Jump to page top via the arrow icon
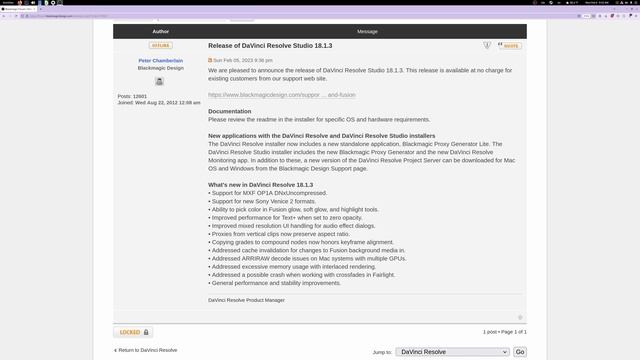Image resolution: width=640 pixels, height=360 pixels. [x=520, y=317]
